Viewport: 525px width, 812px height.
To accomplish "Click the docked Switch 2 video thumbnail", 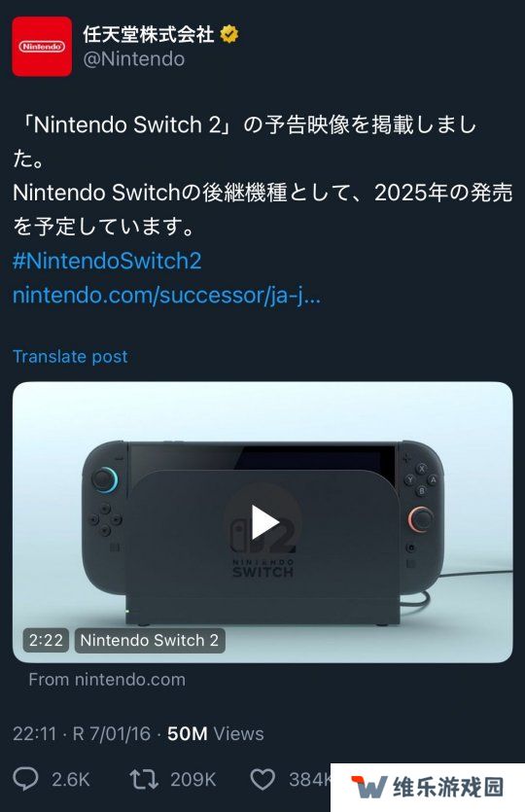I will (262, 522).
